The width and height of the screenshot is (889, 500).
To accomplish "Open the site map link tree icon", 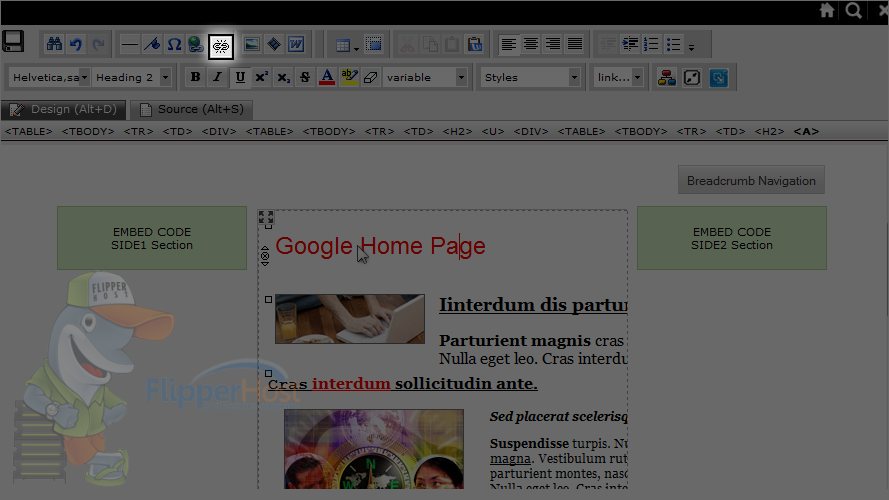I will (x=666, y=77).
